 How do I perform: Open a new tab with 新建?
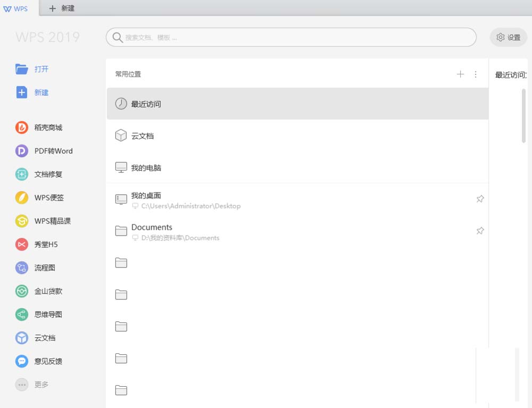pyautogui.click(x=62, y=9)
